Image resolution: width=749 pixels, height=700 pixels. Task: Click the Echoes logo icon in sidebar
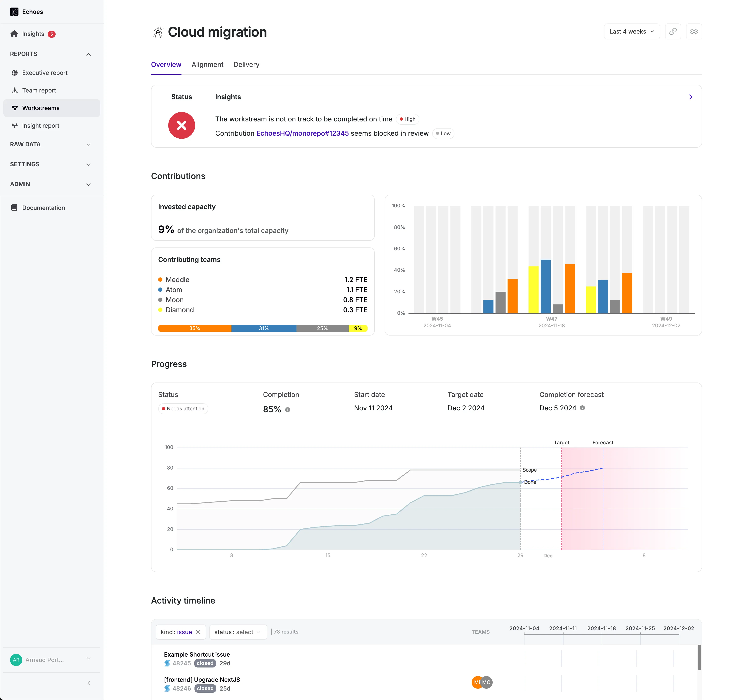(x=14, y=12)
